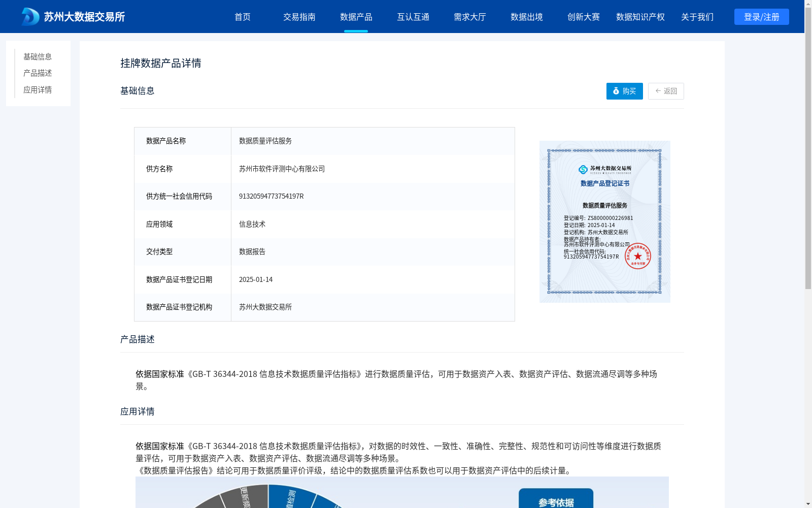This screenshot has height=508, width=812.
Task: Open the 交易指南 menu item
Action: [299, 17]
